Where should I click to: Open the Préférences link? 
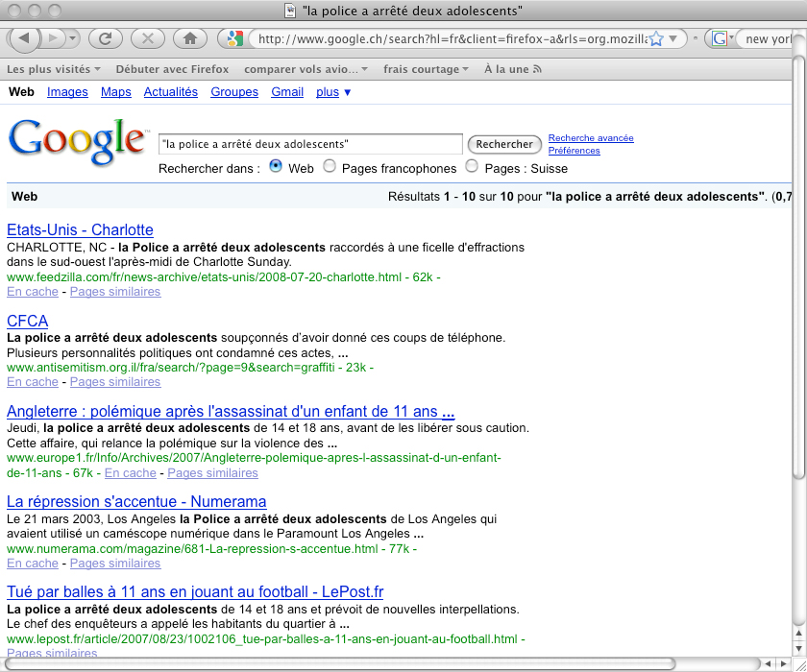pos(574,151)
